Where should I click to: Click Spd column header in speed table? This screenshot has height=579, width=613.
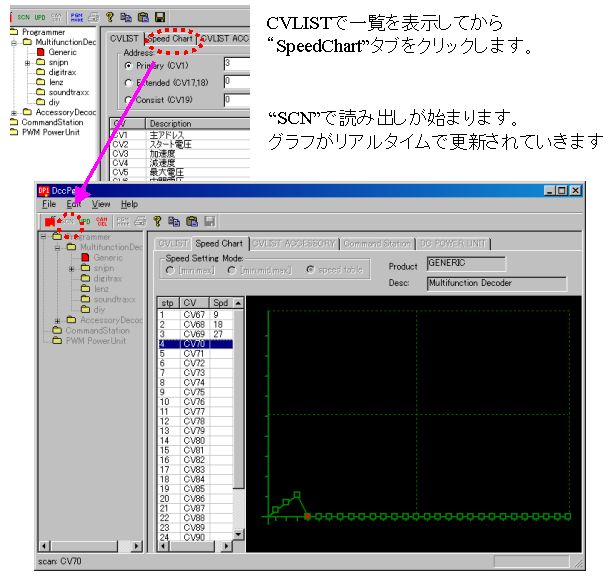(x=222, y=303)
